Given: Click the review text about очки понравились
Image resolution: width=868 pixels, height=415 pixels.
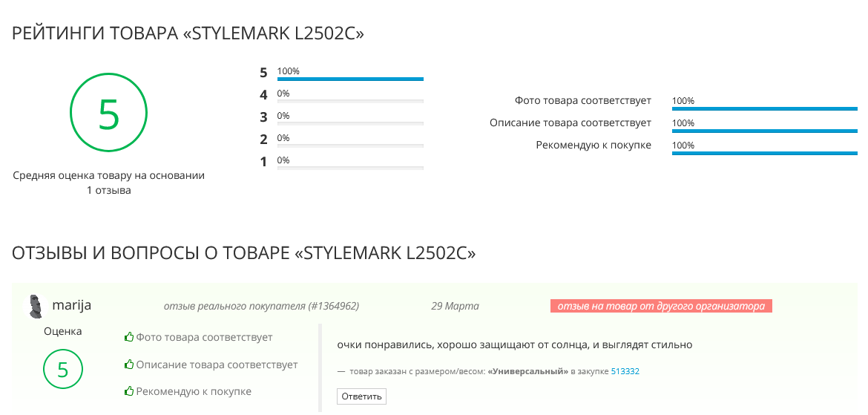Looking at the screenshot, I should tap(515, 345).
